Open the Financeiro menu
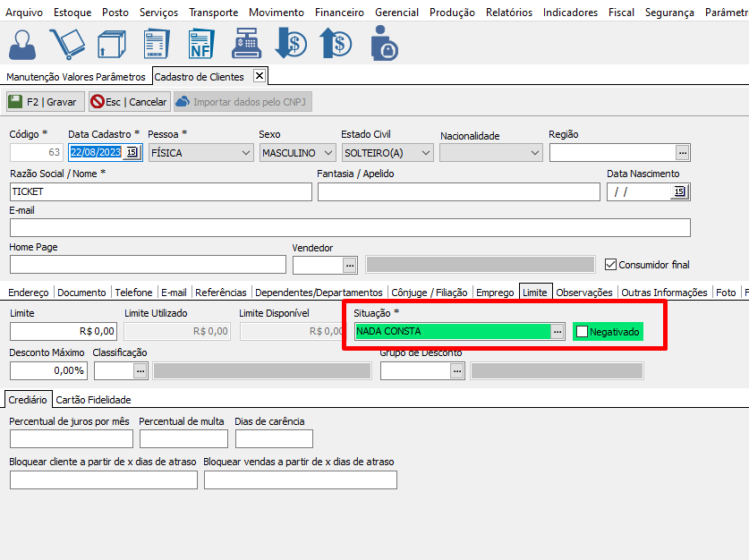This screenshot has width=749, height=560. point(339,13)
